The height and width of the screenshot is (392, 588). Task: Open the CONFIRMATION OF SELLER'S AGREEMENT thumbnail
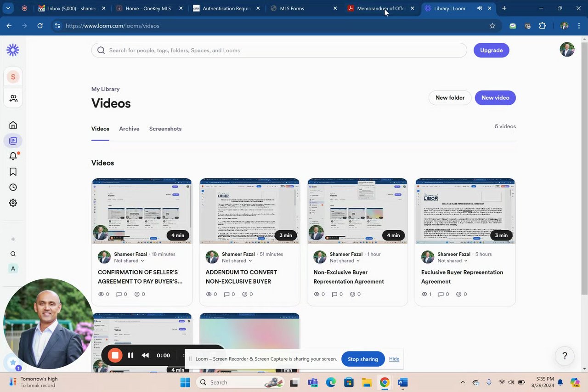coord(142,211)
